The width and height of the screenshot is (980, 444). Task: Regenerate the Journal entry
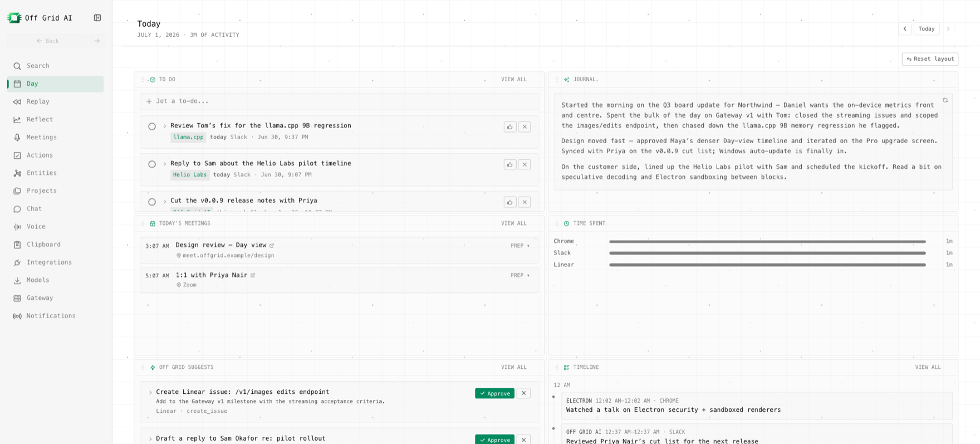click(945, 100)
